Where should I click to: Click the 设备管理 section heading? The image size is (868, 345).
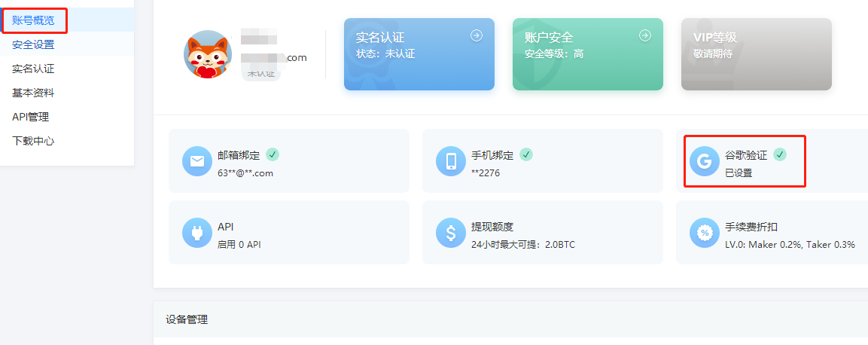187,319
